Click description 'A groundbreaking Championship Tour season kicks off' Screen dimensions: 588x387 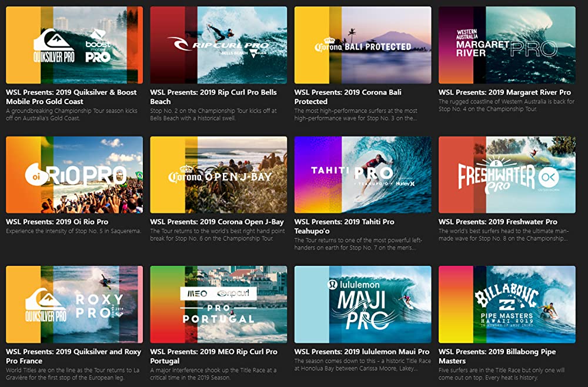point(72,114)
